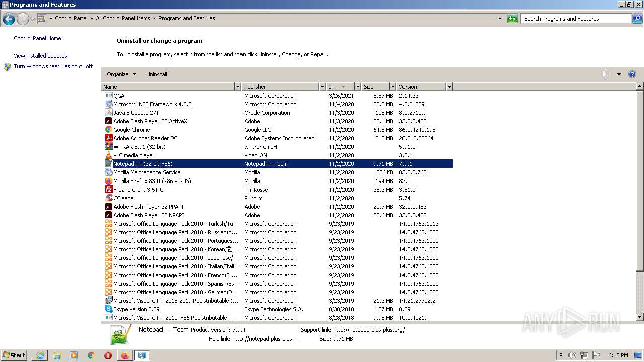Open Chrome from the taskbar
This screenshot has width=644, height=362.
tap(91, 355)
